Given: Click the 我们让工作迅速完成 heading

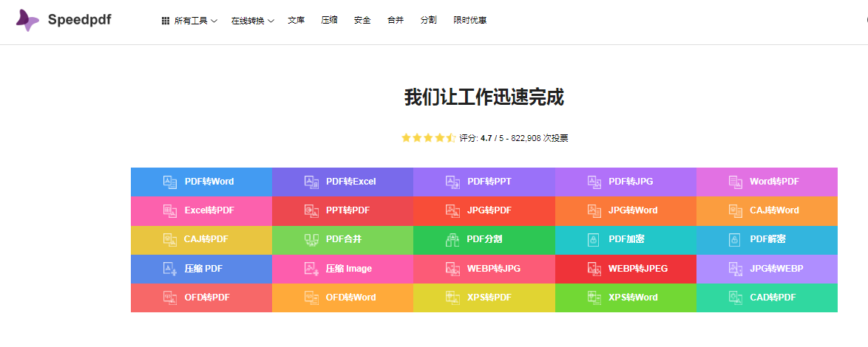Looking at the screenshot, I should (484, 97).
